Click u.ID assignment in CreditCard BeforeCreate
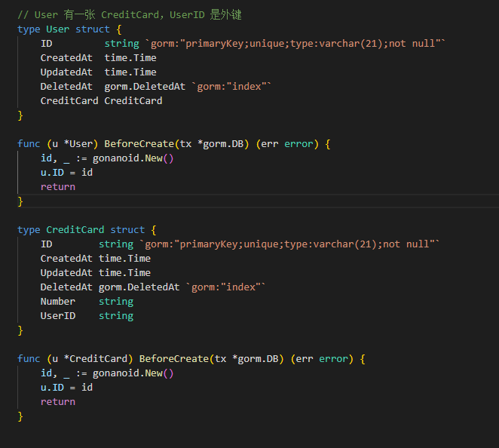Screen dimensions: 499x448 [x=66, y=388]
